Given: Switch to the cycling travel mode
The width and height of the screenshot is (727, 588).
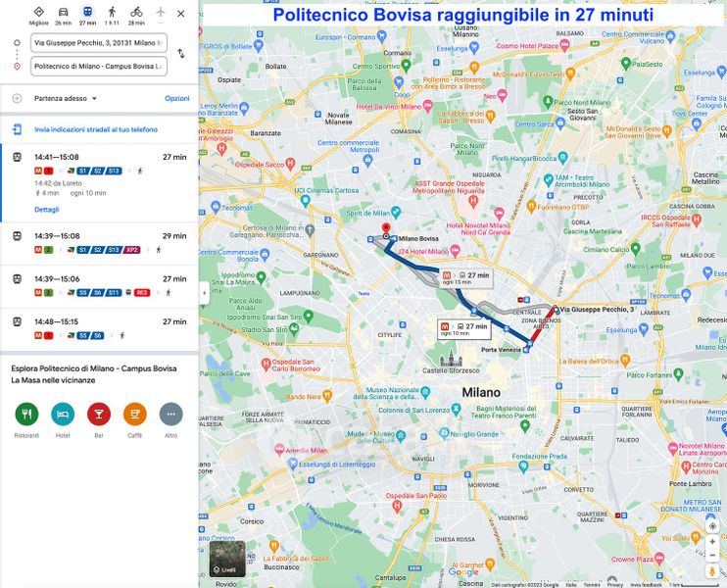Looking at the screenshot, I should pyautogui.click(x=136, y=13).
